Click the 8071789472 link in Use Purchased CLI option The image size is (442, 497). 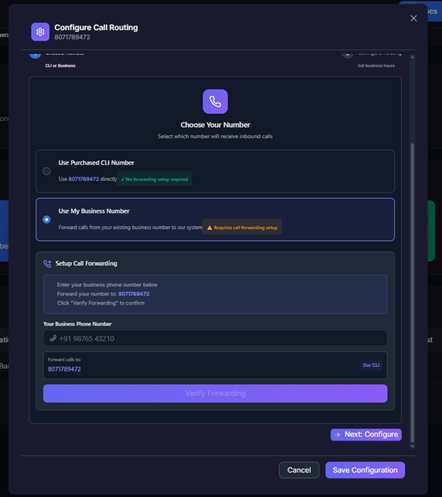pyautogui.click(x=84, y=179)
